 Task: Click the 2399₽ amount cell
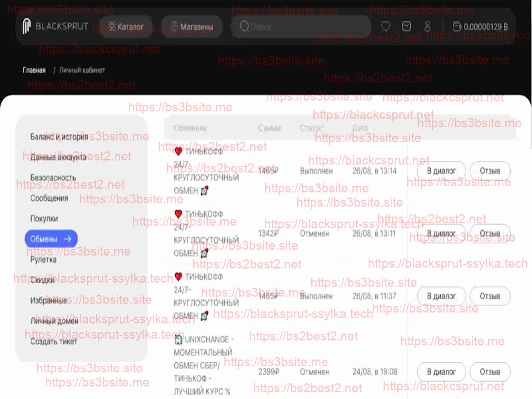pyautogui.click(x=269, y=372)
